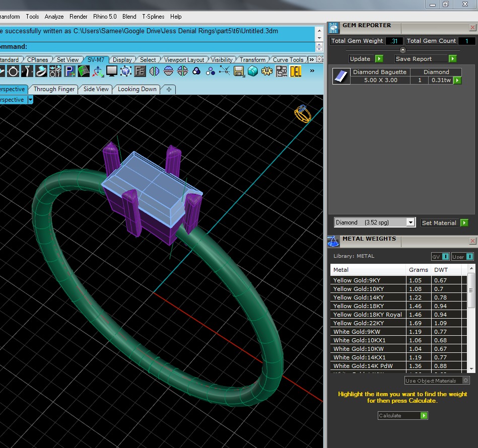Select the dotted points check icon
Viewport: 478px width, 448px height.
(x=225, y=71)
